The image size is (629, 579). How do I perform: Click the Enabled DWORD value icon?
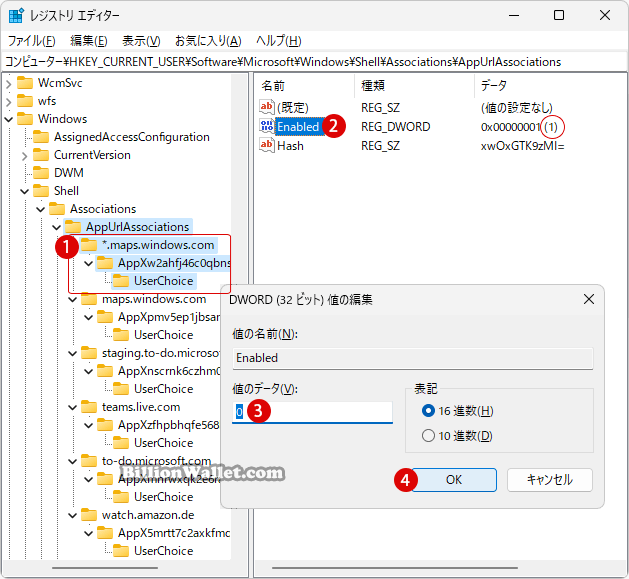(267, 126)
